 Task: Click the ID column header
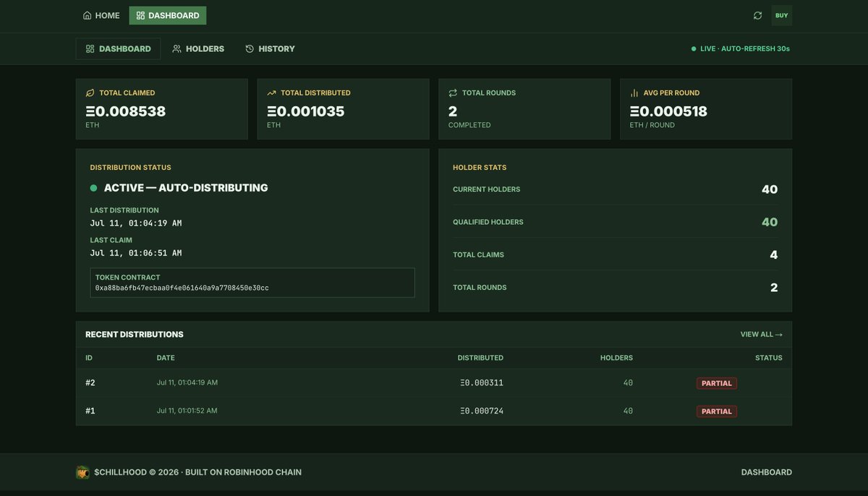89,358
